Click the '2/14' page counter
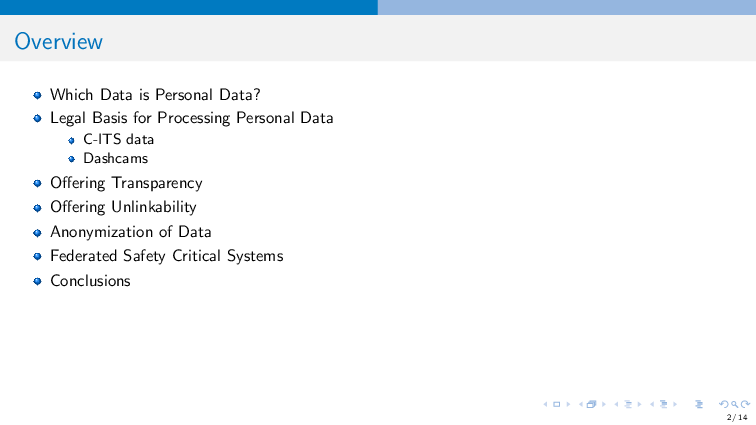 click(737, 417)
